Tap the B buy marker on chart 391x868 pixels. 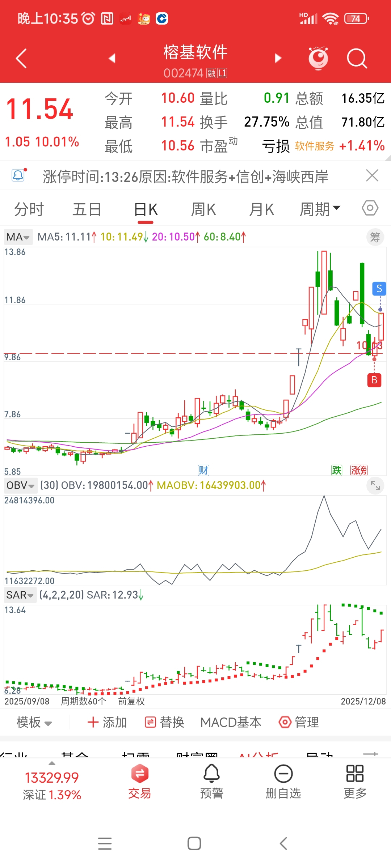374,380
